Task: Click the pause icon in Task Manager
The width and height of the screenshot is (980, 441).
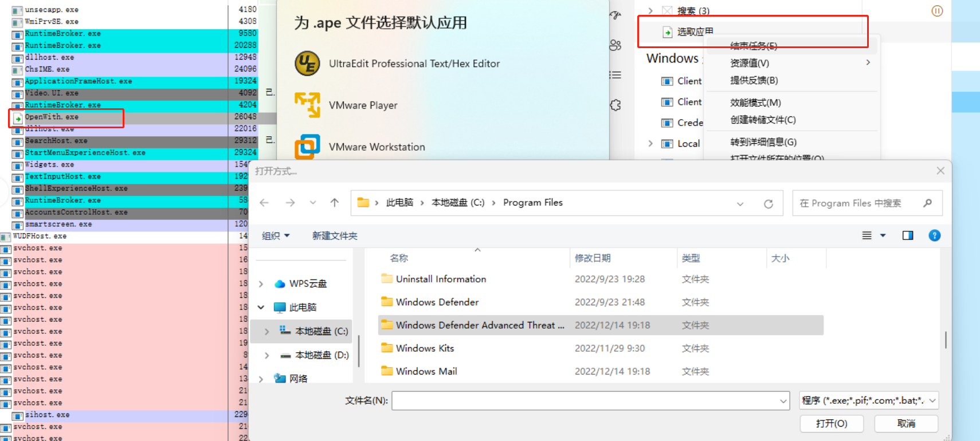Action: [x=937, y=11]
